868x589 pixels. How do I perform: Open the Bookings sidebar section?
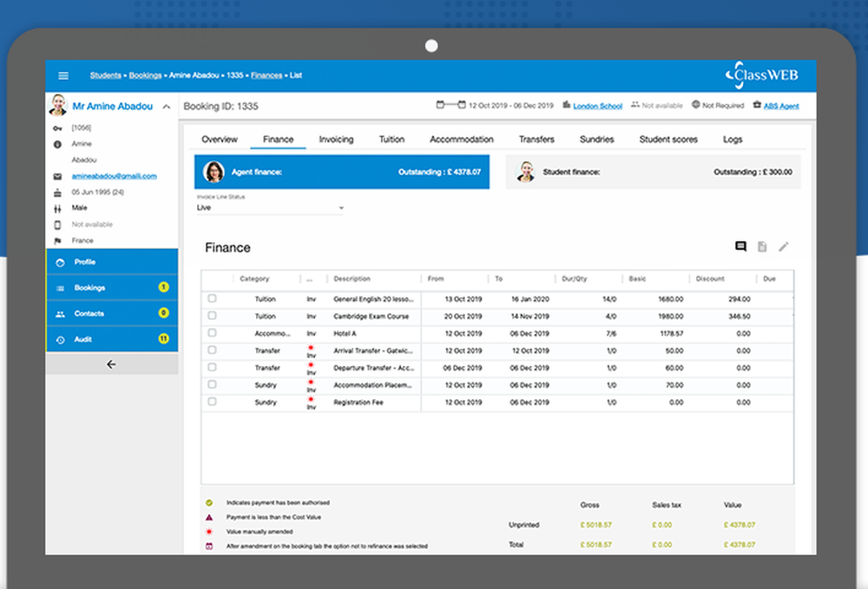pos(112,288)
